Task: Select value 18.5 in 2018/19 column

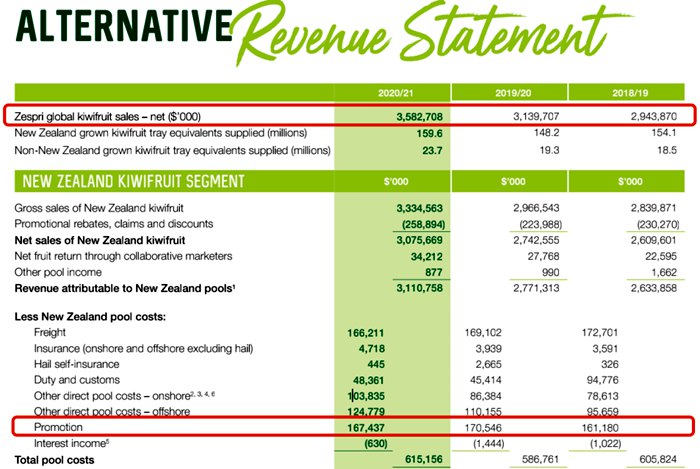Action: click(x=667, y=150)
